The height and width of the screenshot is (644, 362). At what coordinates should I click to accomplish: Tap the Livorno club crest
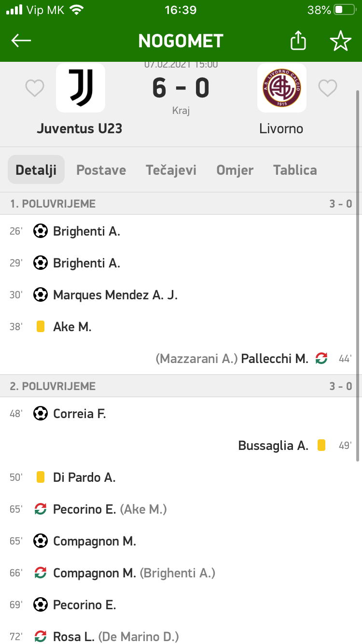(x=281, y=88)
